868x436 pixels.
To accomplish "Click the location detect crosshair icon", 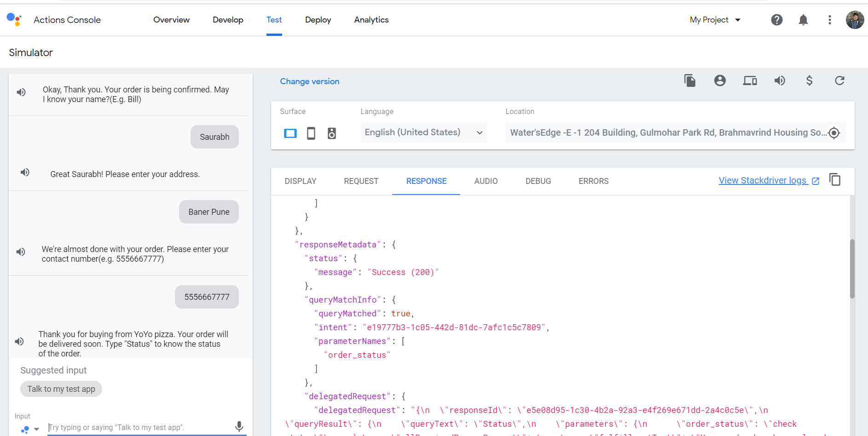I will pos(834,133).
